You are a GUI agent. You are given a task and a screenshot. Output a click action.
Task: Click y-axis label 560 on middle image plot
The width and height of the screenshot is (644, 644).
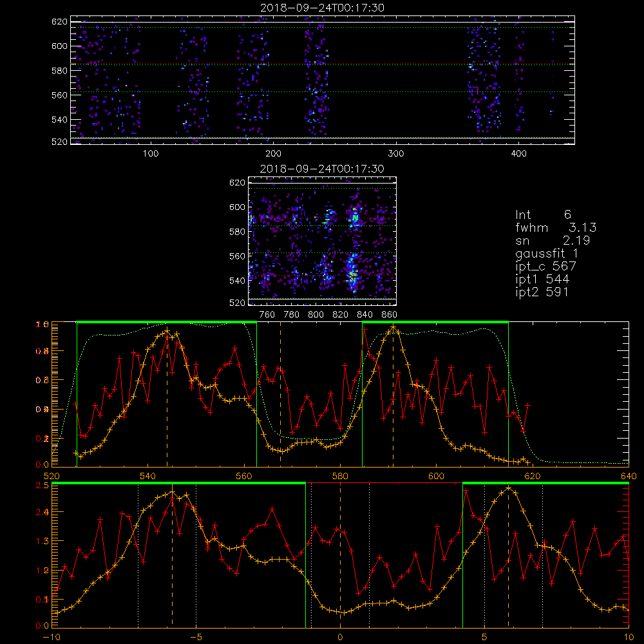click(238, 256)
